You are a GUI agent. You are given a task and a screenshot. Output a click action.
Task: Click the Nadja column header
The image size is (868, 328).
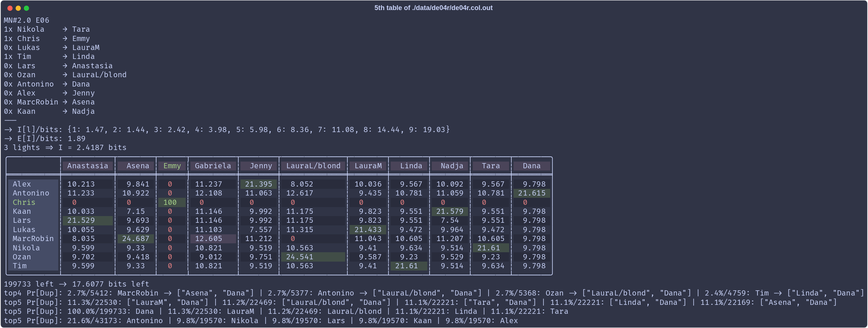450,166
